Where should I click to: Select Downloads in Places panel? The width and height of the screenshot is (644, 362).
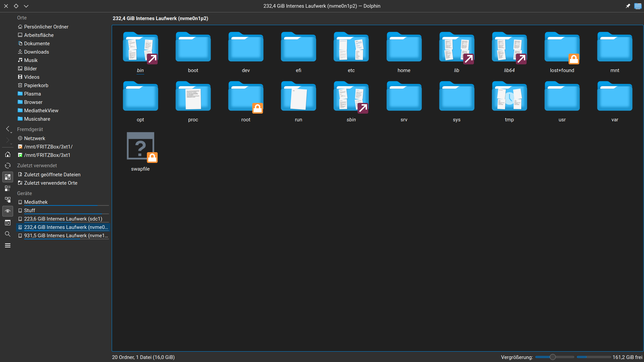tap(37, 52)
